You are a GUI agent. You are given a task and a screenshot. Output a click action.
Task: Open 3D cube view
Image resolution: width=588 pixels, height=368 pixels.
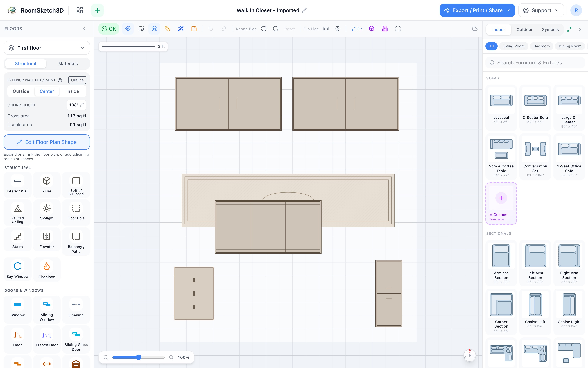click(372, 29)
